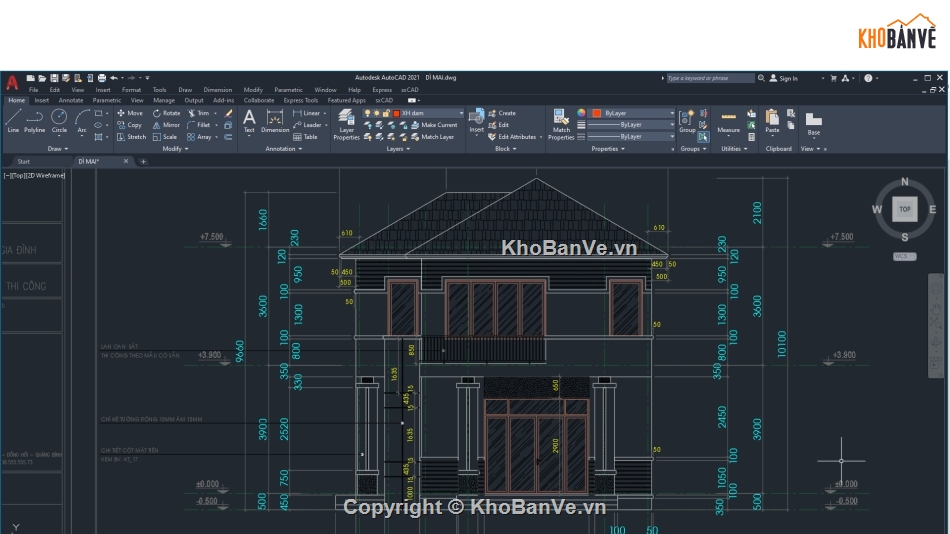The image size is (950, 534).
Task: Open Layer Properties manager
Action: pos(346,125)
